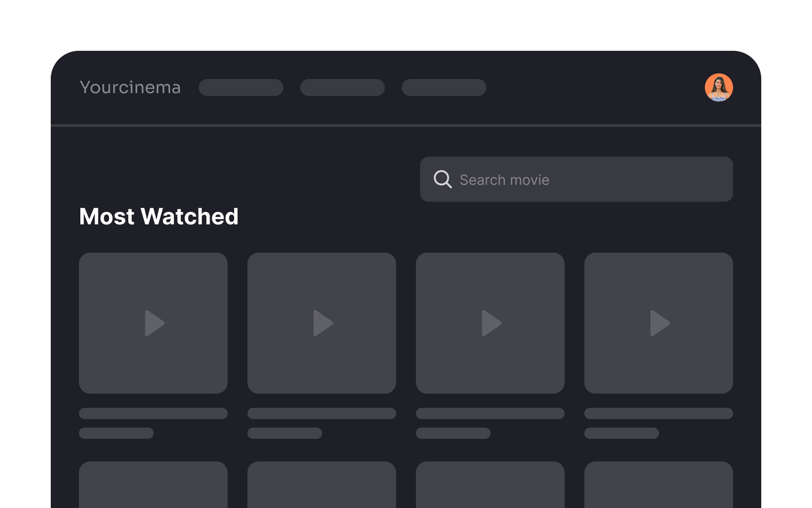Open the user profile avatar picture
The image size is (812, 508).
(718, 87)
